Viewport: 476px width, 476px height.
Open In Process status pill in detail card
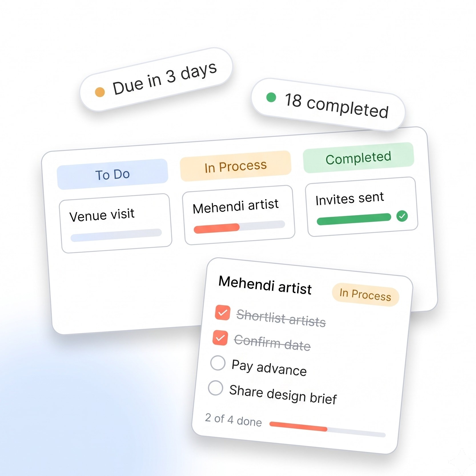[x=365, y=295]
